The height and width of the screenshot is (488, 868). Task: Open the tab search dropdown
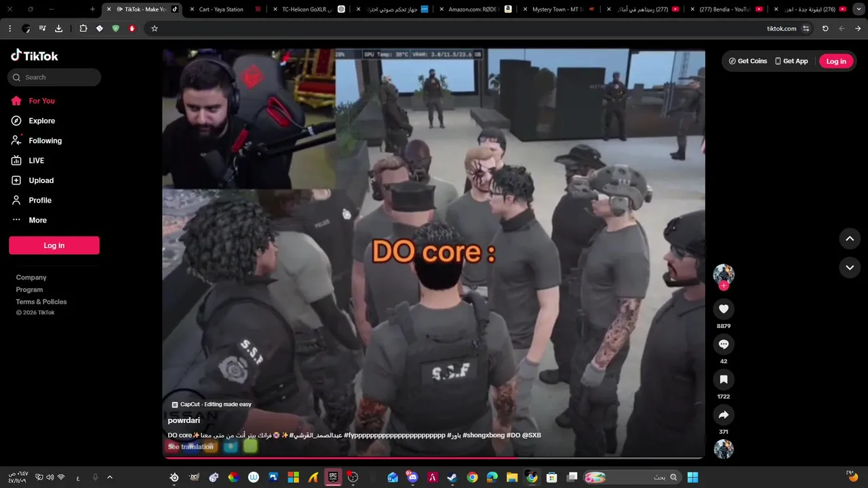pos(859,9)
